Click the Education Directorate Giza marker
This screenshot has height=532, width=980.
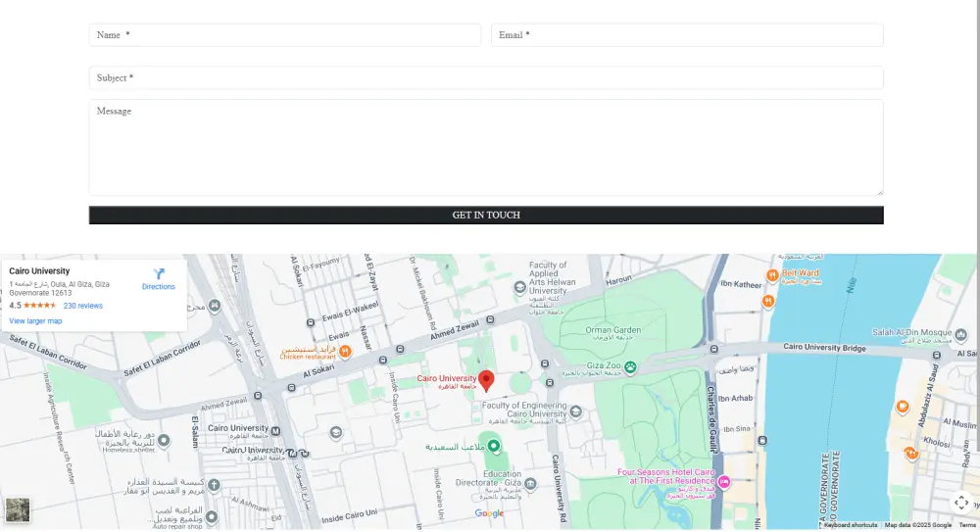[x=530, y=483]
